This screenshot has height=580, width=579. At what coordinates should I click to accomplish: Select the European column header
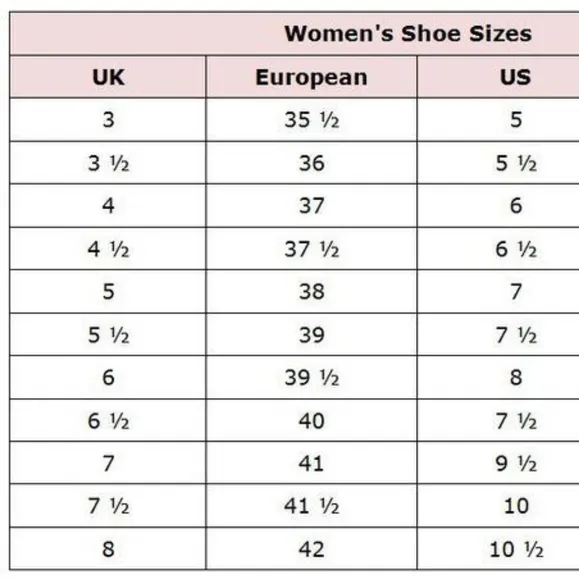pyautogui.click(x=312, y=77)
